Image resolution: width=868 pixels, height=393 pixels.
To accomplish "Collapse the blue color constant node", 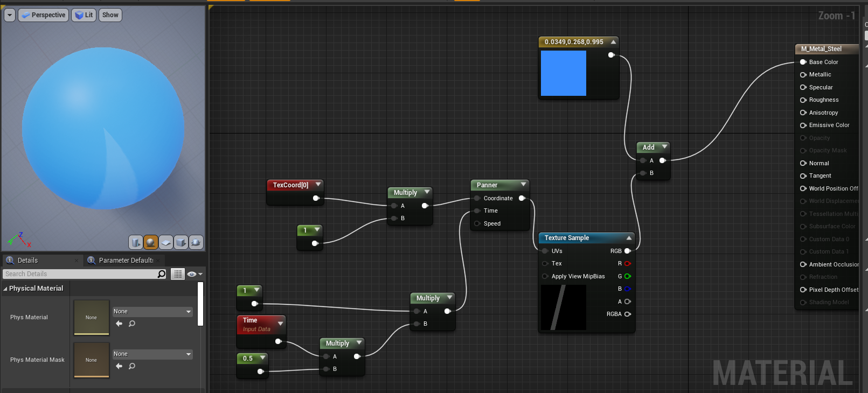I will 613,41.
